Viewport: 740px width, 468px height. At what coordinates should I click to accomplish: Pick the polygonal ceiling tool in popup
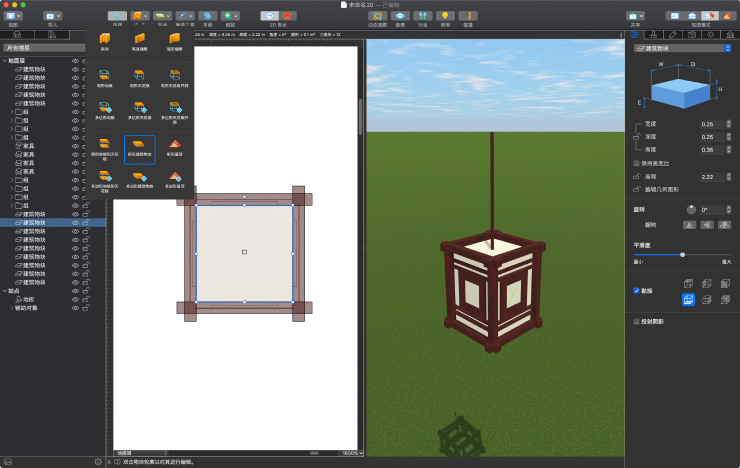[x=140, y=111]
